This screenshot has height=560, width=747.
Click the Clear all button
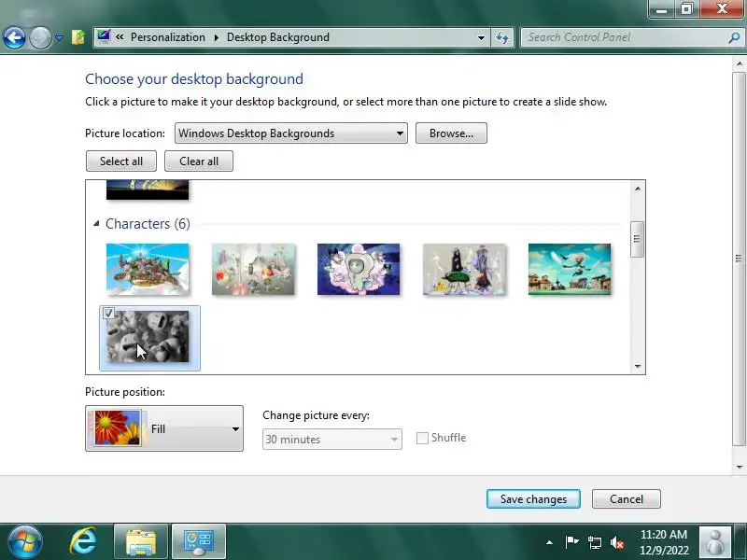(x=199, y=161)
